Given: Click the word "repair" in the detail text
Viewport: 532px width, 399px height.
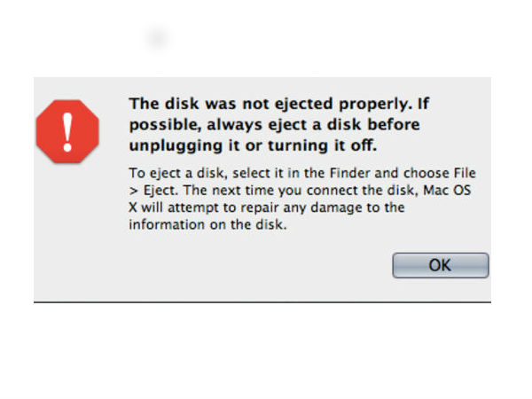Looking at the screenshot, I should point(255,208).
